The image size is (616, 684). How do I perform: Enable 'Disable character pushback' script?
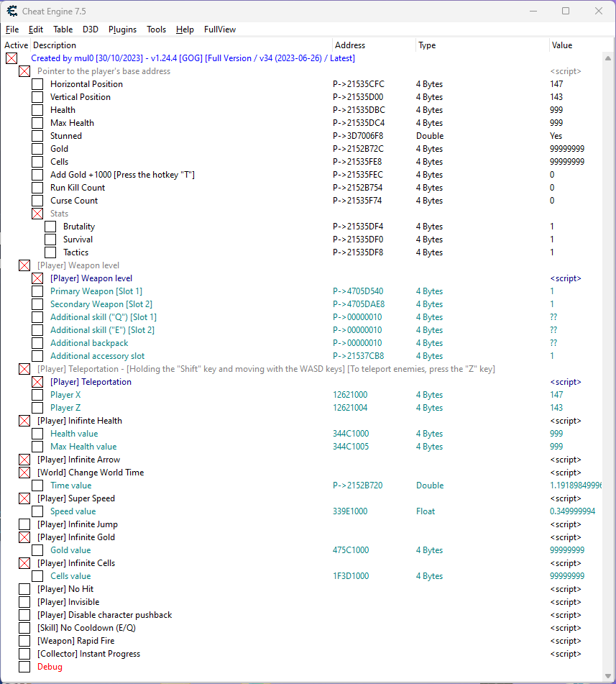(x=24, y=615)
